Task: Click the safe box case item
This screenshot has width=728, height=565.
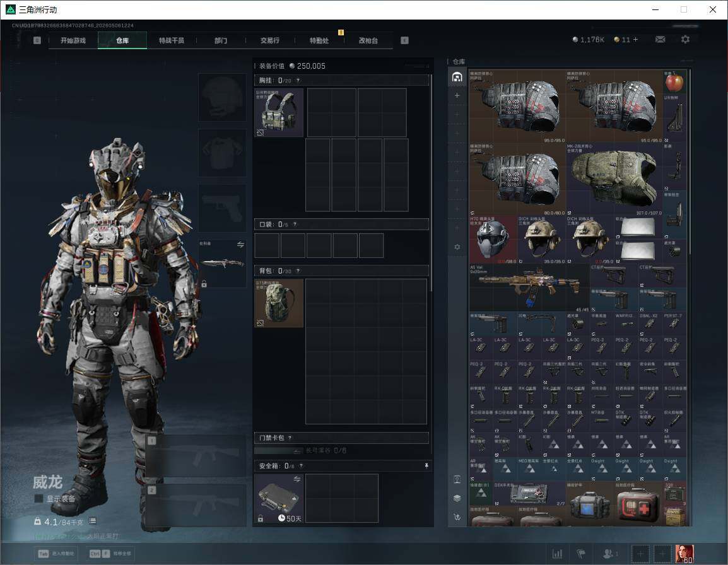Action: [279, 498]
